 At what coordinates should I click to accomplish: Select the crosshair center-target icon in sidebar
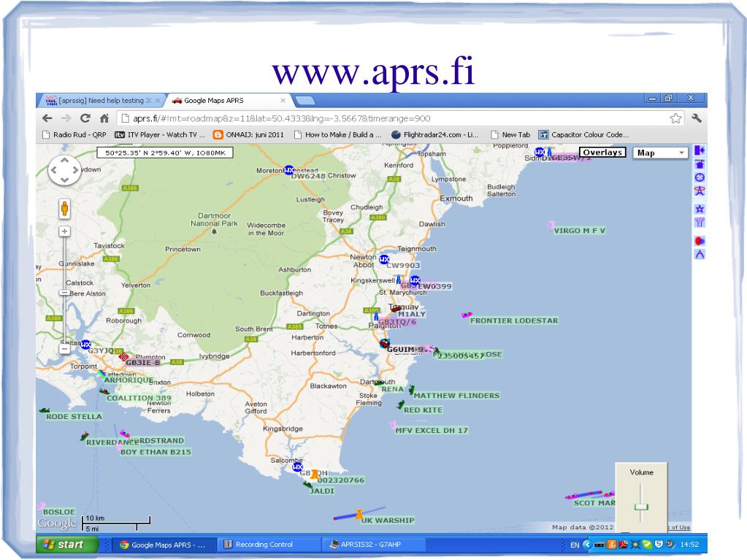700,177
